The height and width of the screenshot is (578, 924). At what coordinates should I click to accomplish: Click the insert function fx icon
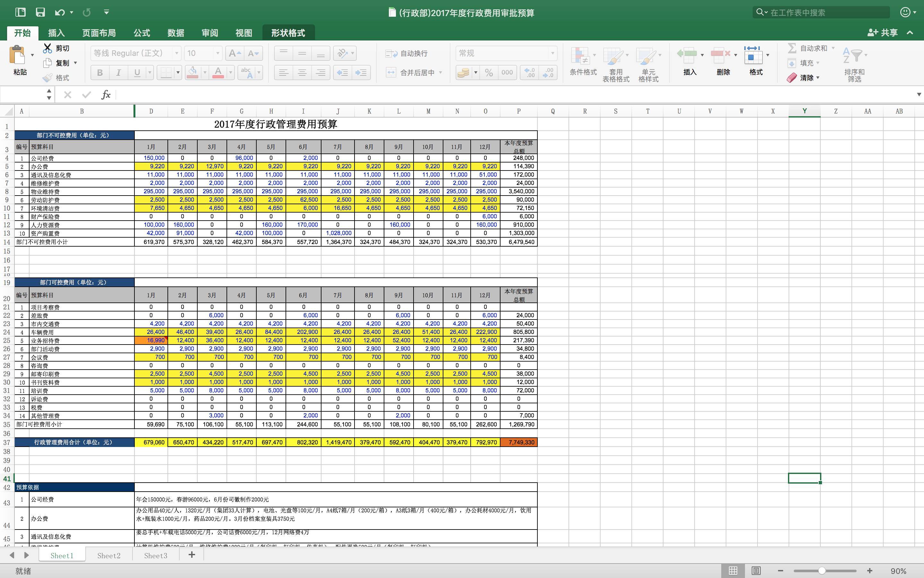[x=106, y=94]
